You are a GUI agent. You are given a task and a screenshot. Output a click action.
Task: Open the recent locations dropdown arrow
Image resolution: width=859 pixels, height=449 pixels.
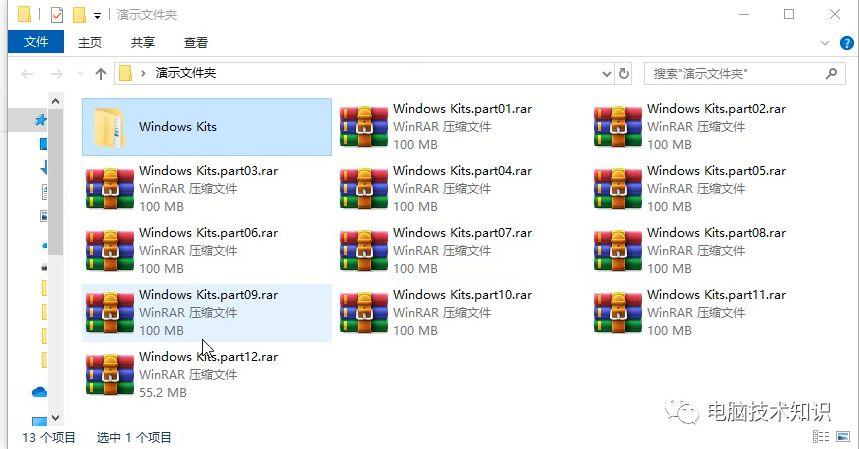(81, 73)
